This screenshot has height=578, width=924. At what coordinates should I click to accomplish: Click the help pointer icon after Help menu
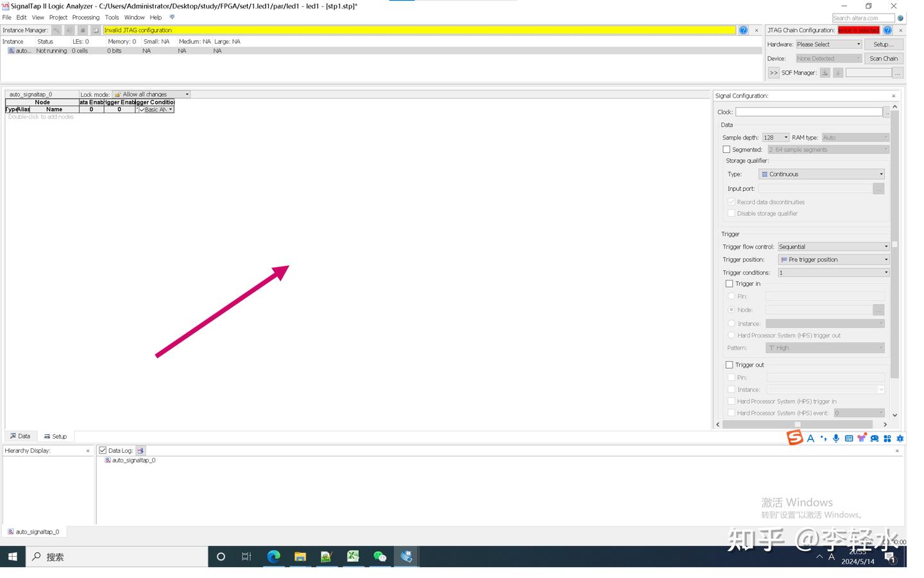(x=172, y=17)
